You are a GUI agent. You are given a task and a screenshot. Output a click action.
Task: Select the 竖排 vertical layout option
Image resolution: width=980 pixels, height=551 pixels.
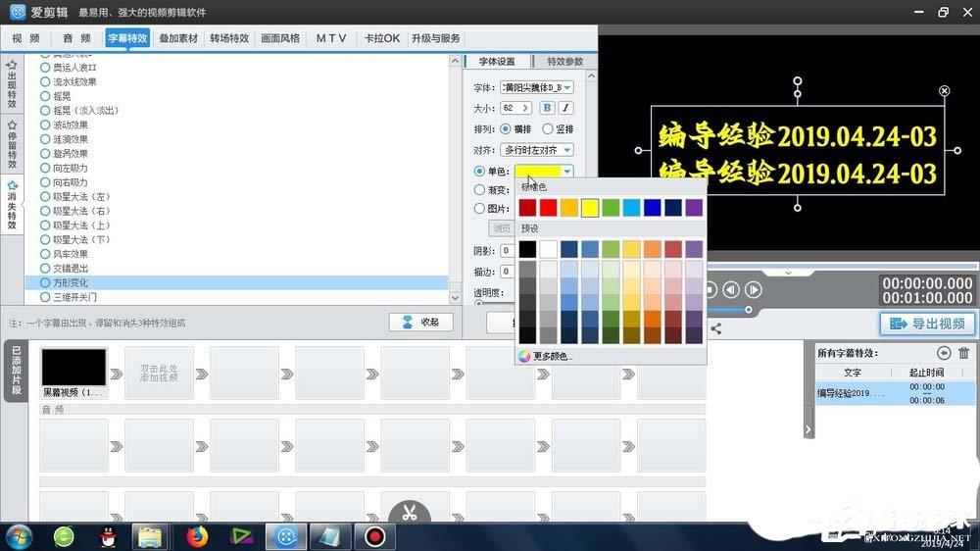point(558,128)
